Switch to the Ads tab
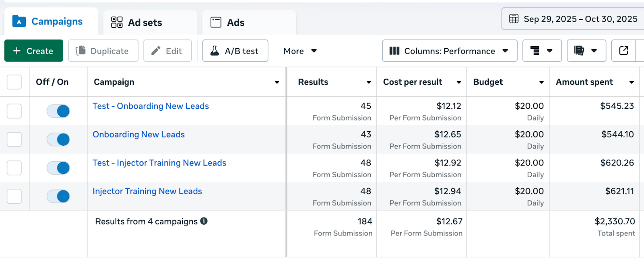 coord(228,23)
